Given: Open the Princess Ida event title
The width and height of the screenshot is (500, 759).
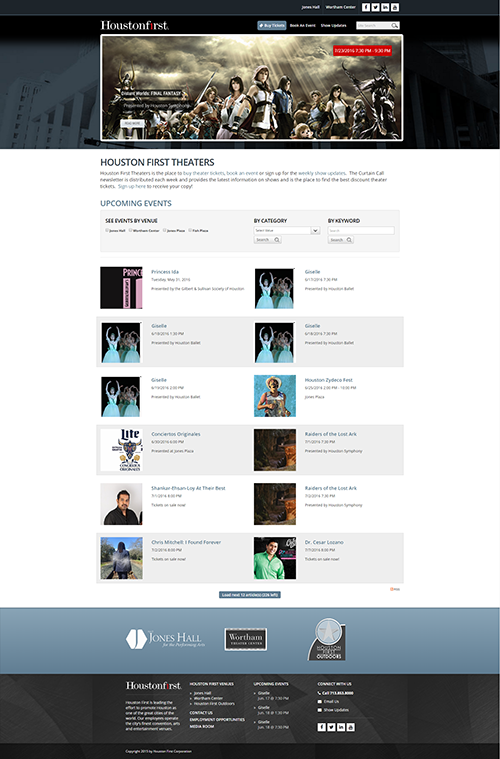Looking at the screenshot, I should [x=165, y=272].
